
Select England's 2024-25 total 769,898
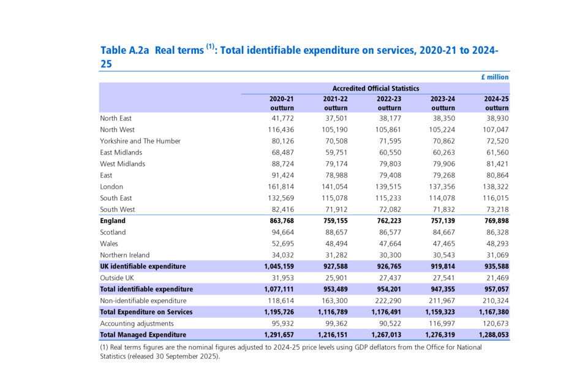(496, 221)
